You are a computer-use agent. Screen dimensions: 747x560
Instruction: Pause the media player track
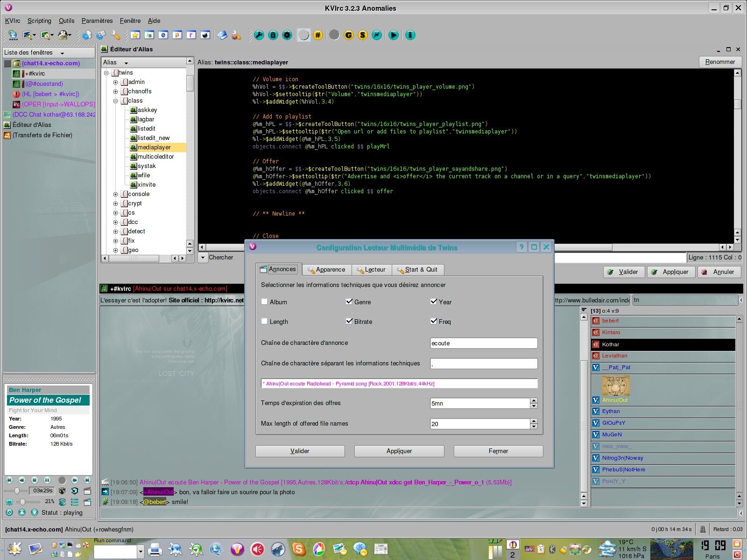(x=47, y=480)
